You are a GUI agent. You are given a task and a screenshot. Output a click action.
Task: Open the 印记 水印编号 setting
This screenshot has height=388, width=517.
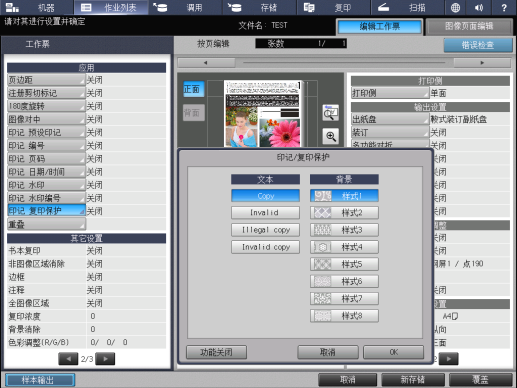coord(46,198)
